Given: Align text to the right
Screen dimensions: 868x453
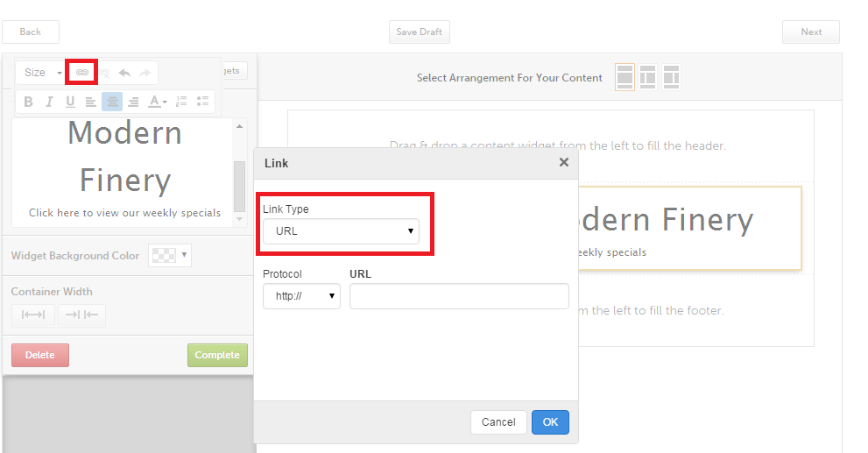Looking at the screenshot, I should (x=133, y=102).
